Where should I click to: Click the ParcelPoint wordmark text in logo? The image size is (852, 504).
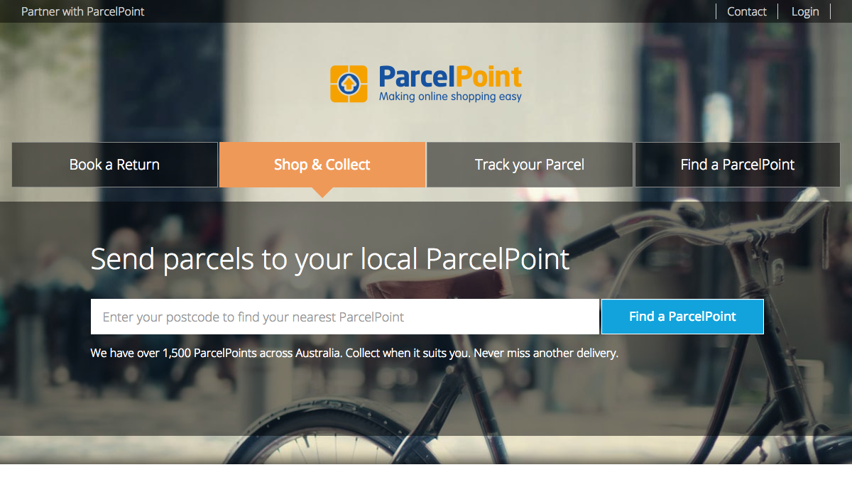(450, 77)
